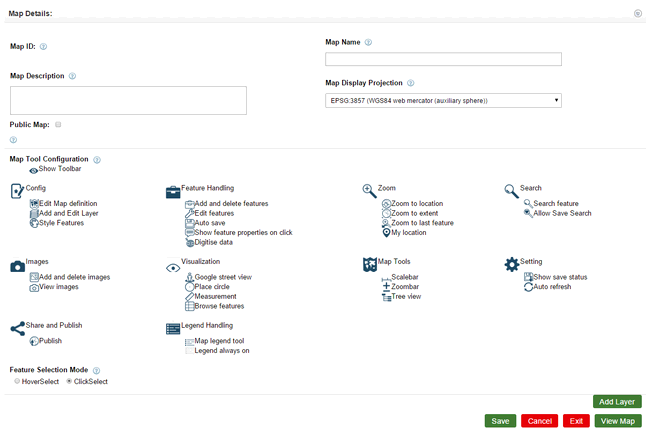The height and width of the screenshot is (435, 652).
Task: Select the Zoom to extent icon
Action: coord(387,213)
